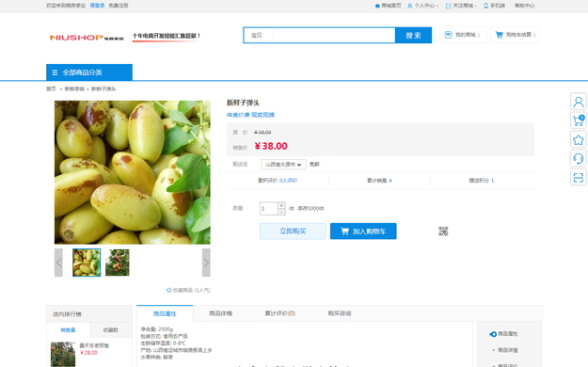Click the star favorites icon in right sidebar

[579, 139]
